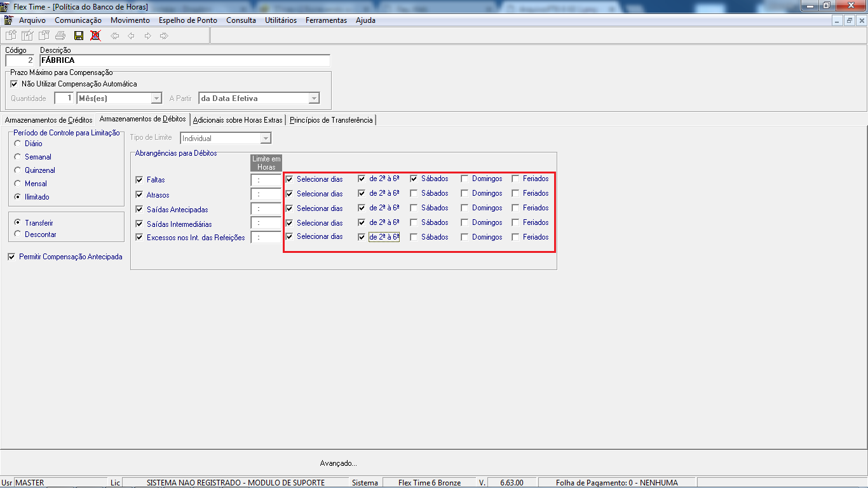Open the 'da Data Efetiva' dropdown
The image size is (868, 488).
313,98
